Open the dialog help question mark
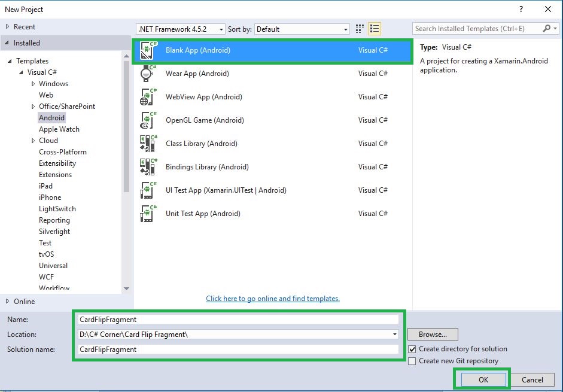 point(521,10)
